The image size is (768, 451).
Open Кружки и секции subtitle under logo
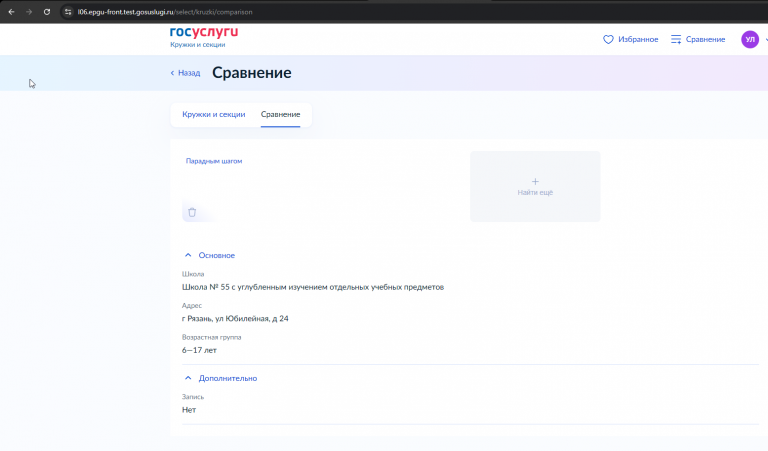point(197,45)
